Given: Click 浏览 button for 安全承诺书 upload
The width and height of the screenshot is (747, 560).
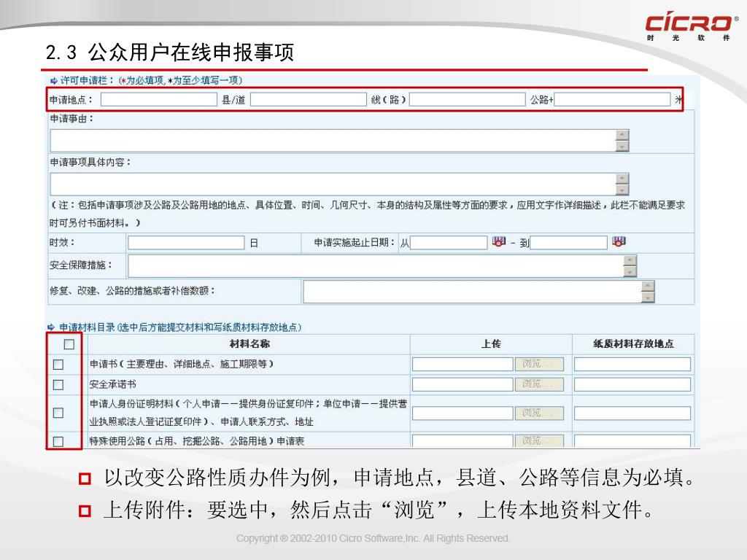Looking at the screenshot, I should 540,384.
